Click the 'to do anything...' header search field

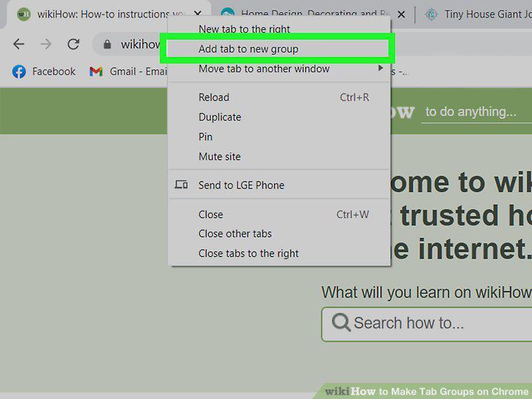click(x=476, y=112)
